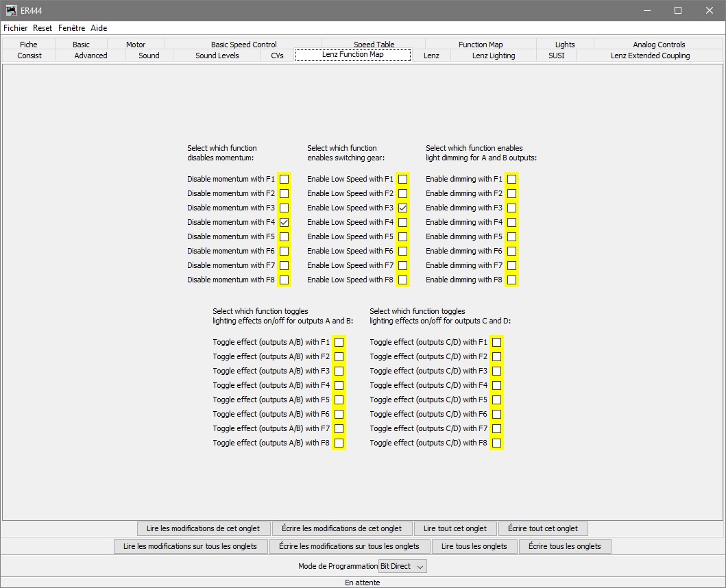Open the CVs tab
The height and width of the screenshot is (588, 726).
click(x=277, y=56)
